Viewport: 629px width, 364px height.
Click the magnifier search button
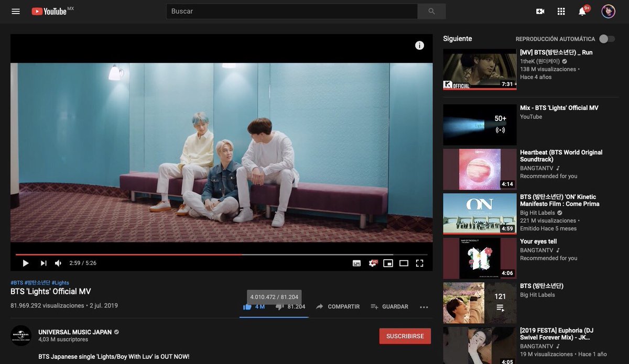coord(431,11)
